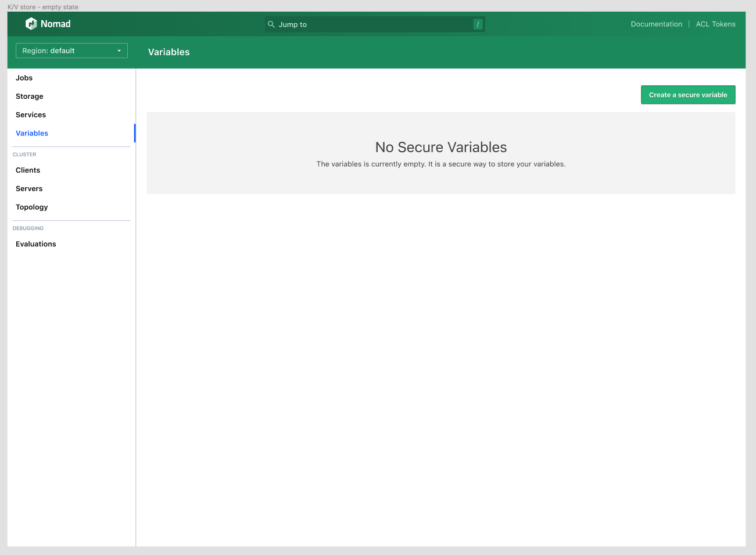
Task: Click the magnifying glass search icon
Action: pyautogui.click(x=271, y=24)
